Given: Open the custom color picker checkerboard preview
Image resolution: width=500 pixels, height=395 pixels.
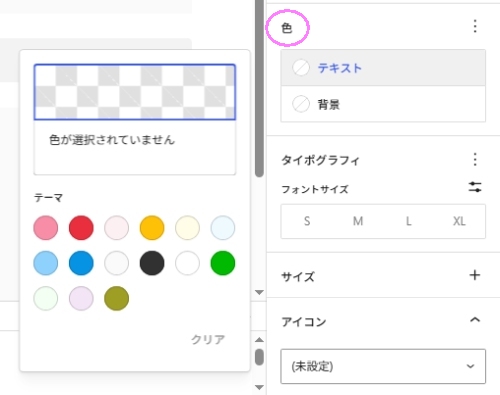Looking at the screenshot, I should [135, 92].
